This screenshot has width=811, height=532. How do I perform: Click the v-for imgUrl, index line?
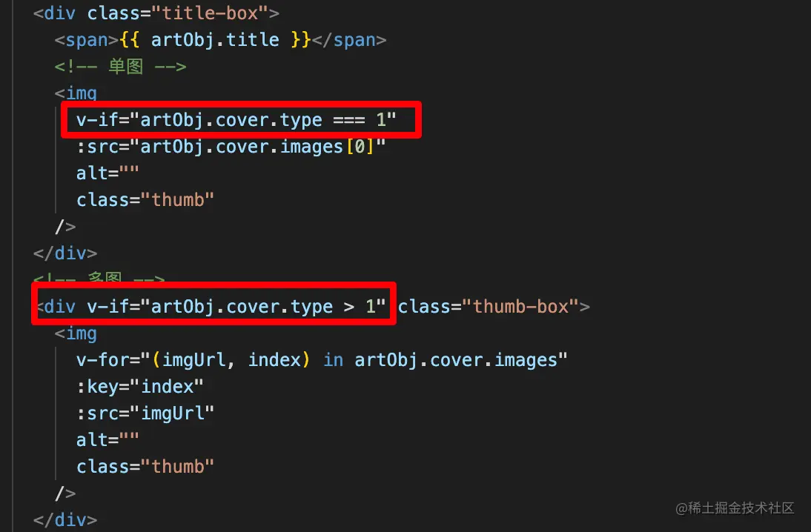pos(322,360)
